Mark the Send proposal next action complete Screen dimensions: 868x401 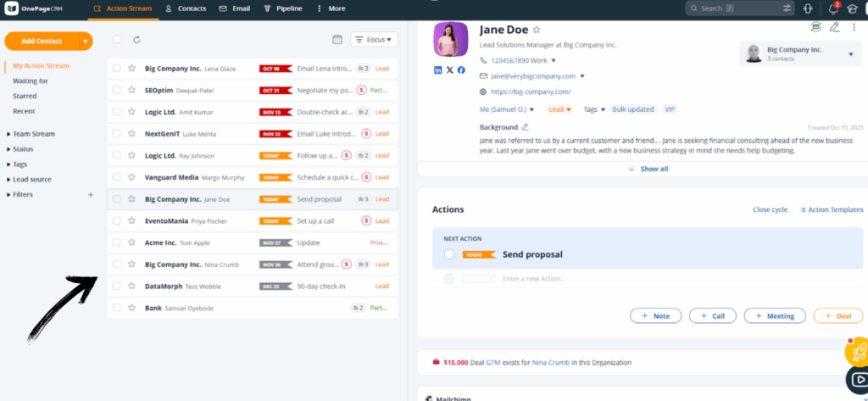449,254
